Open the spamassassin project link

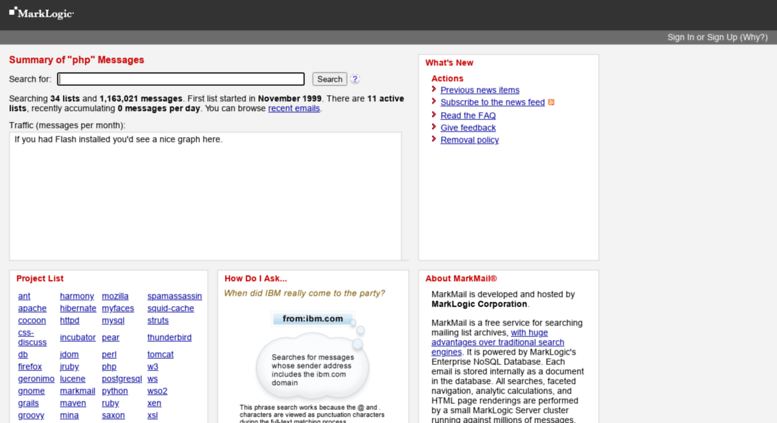tap(174, 296)
